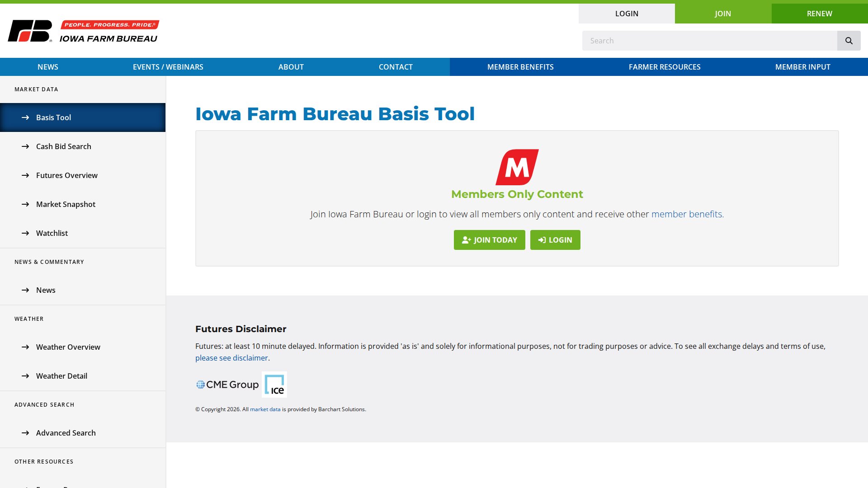Click the arrow icon beside Cash Bid Search

point(25,146)
